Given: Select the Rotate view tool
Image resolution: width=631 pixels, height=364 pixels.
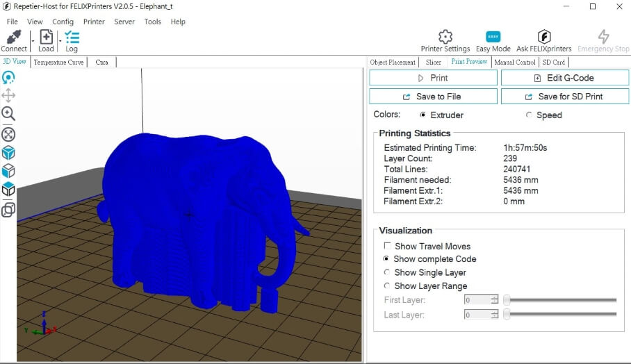Looking at the screenshot, I should click(x=8, y=77).
